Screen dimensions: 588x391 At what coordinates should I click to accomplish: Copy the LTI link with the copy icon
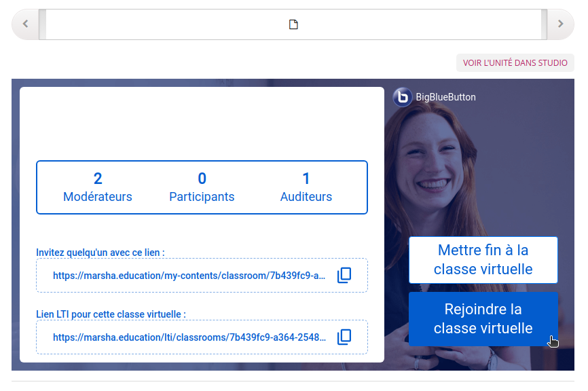pos(344,337)
